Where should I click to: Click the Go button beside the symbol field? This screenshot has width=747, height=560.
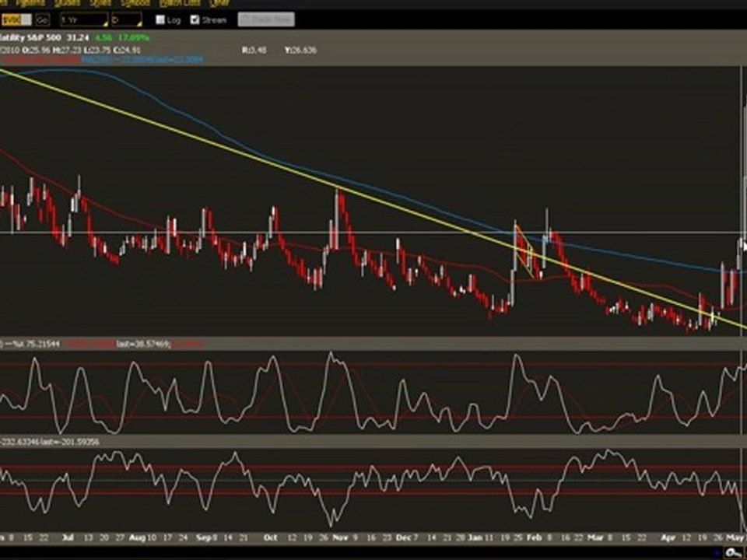click(x=42, y=20)
